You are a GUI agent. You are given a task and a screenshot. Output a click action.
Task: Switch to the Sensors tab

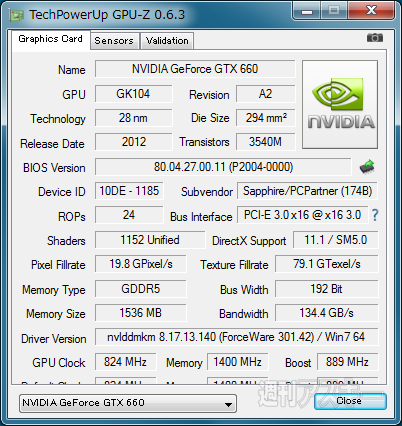(x=114, y=41)
